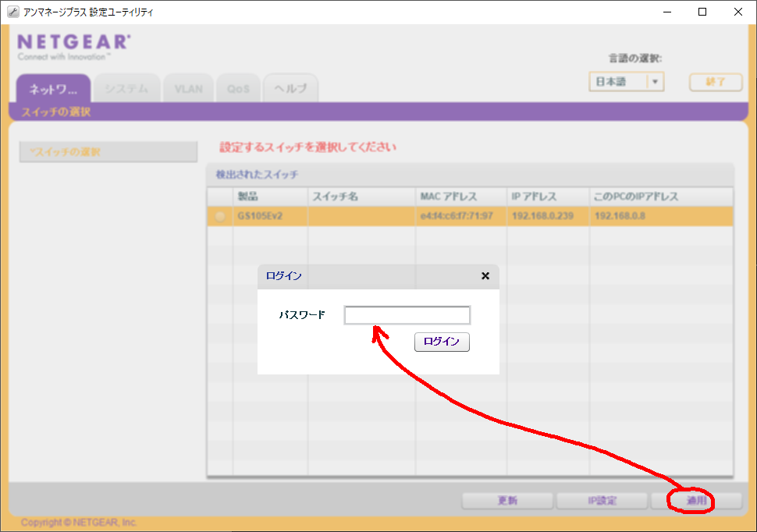Open the language dropdown arrow

[x=656, y=82]
